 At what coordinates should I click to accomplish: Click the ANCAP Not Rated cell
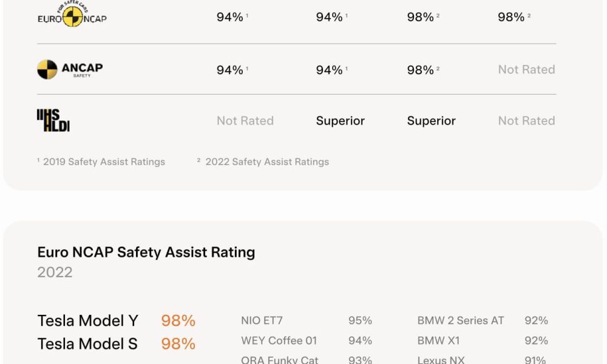[x=526, y=70]
